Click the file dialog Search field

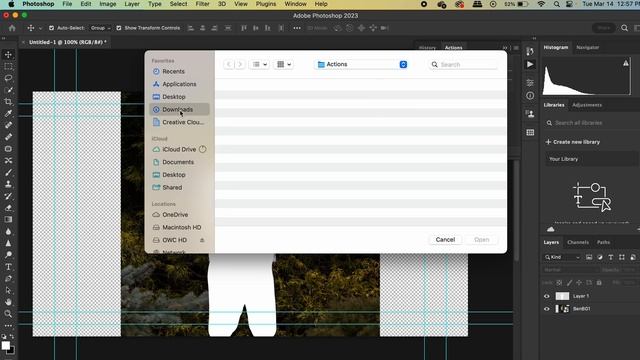(x=463, y=64)
